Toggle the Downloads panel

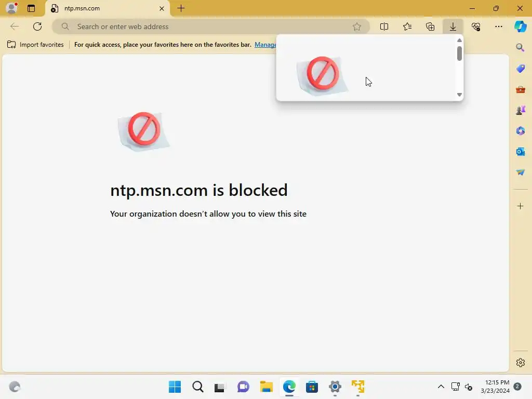point(453,26)
